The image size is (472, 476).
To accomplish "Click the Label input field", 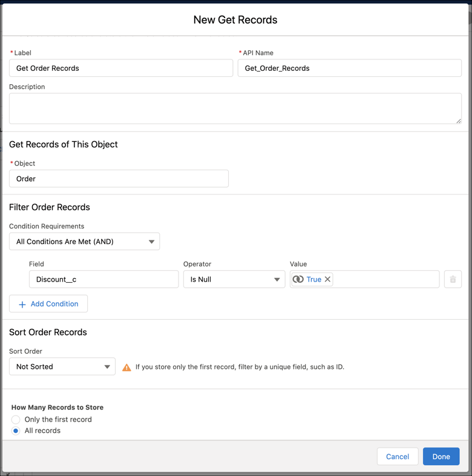I will click(x=121, y=68).
